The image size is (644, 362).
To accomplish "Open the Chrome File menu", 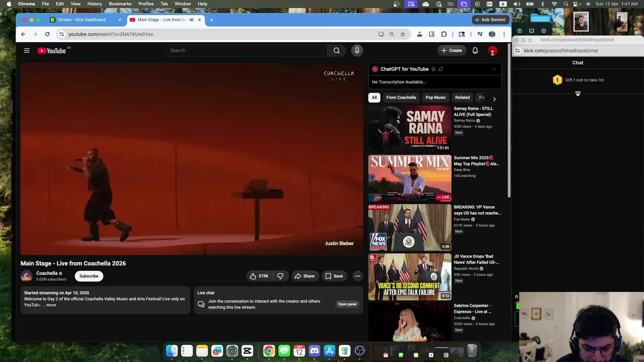I will pyautogui.click(x=45, y=4).
